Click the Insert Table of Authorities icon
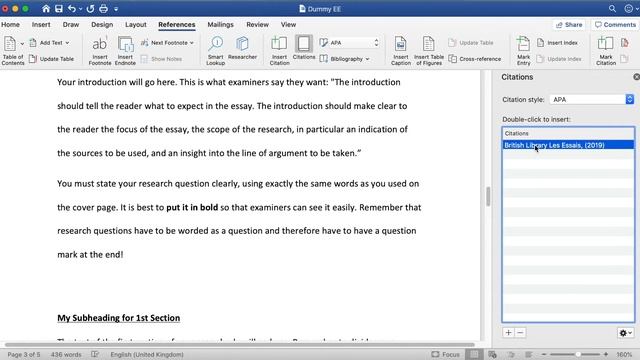Image resolution: width=640 pixels, height=360 pixels. click(x=624, y=42)
